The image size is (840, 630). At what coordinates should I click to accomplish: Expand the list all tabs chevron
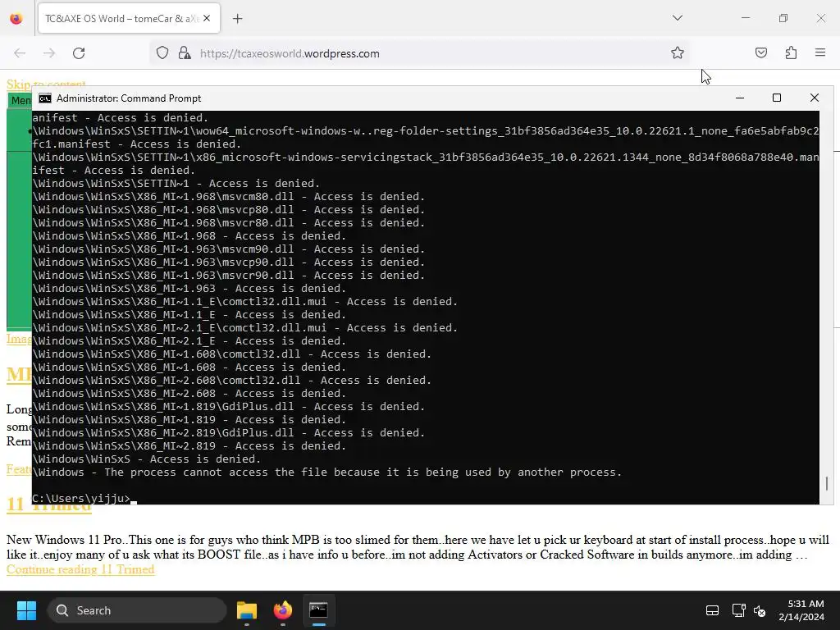677,18
